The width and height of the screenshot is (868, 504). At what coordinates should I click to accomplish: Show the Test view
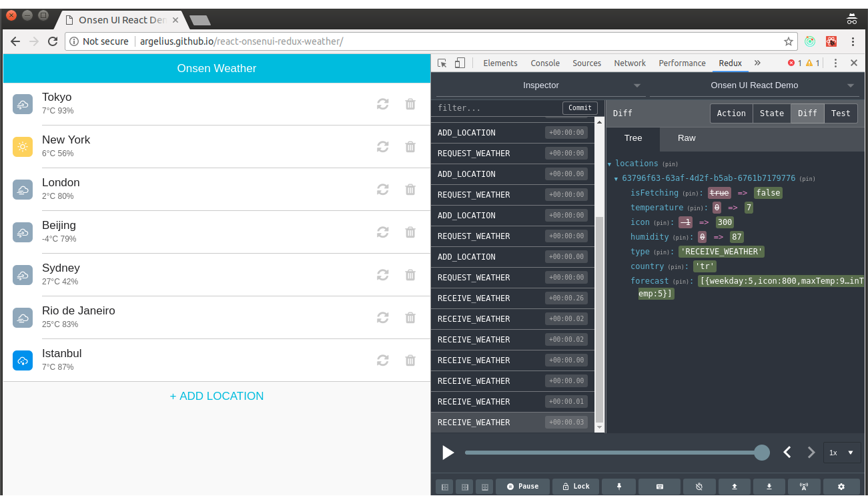click(841, 113)
